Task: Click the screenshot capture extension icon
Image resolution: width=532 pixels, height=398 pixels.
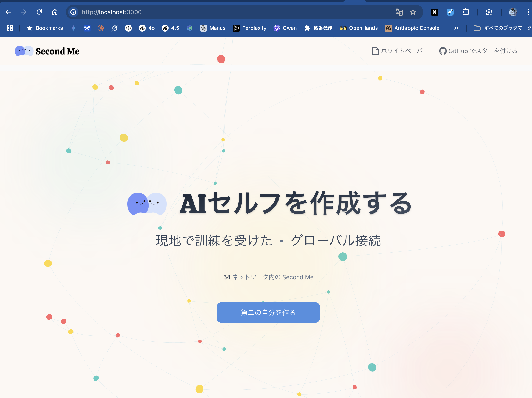Action: point(489,12)
